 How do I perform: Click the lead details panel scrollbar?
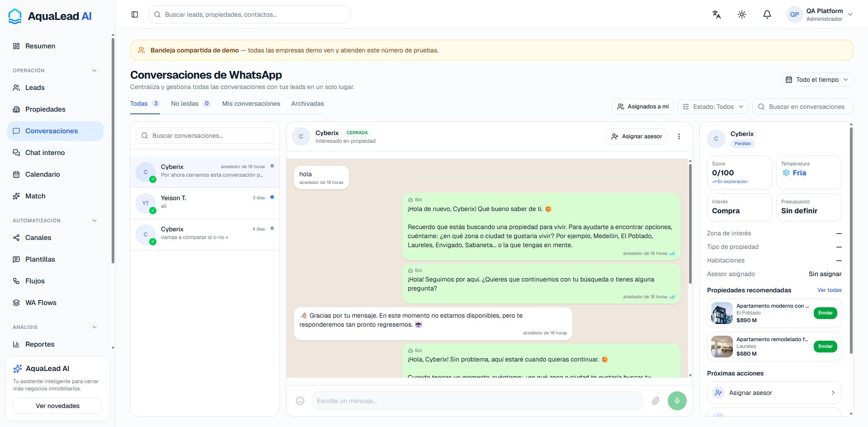(x=851, y=240)
